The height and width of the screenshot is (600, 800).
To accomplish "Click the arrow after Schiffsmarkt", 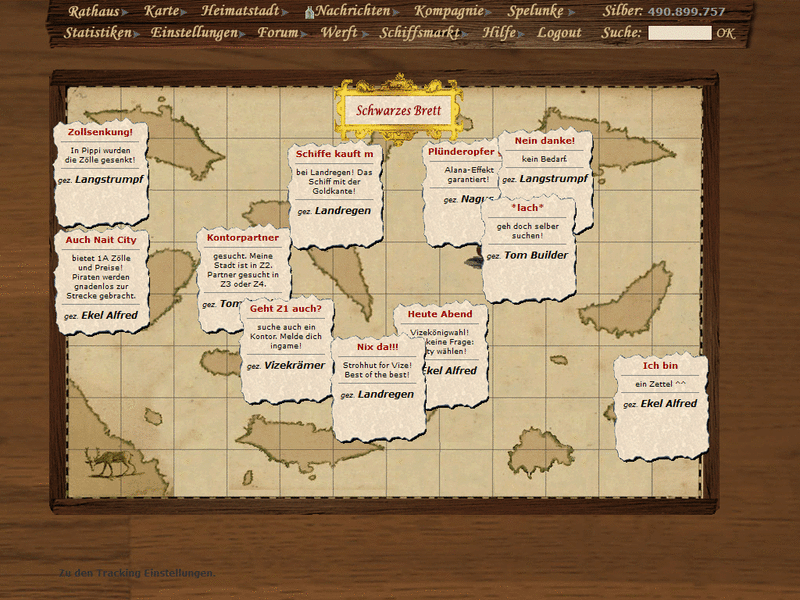I will [468, 33].
